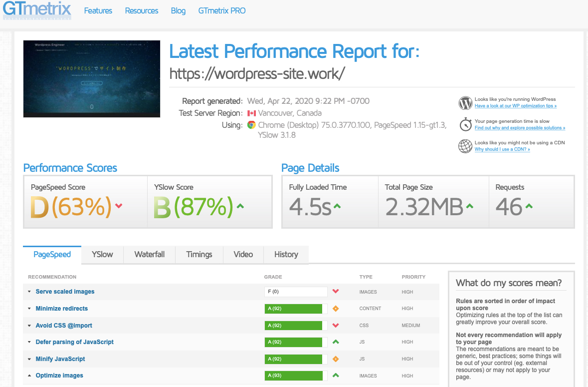The width and height of the screenshot is (588, 387).
Task: Click the green up arrow beside YSlow Score
Action: click(240, 206)
